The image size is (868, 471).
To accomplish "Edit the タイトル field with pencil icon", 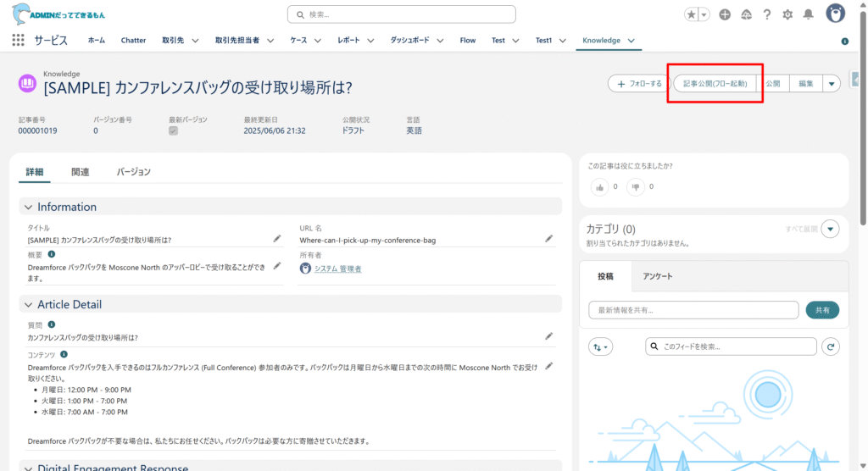I will pyautogui.click(x=277, y=239).
